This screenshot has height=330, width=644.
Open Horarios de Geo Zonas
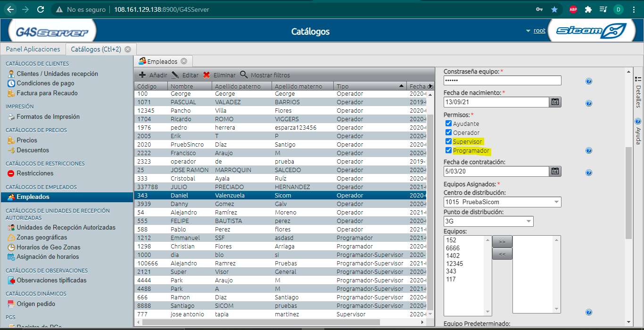coord(48,247)
